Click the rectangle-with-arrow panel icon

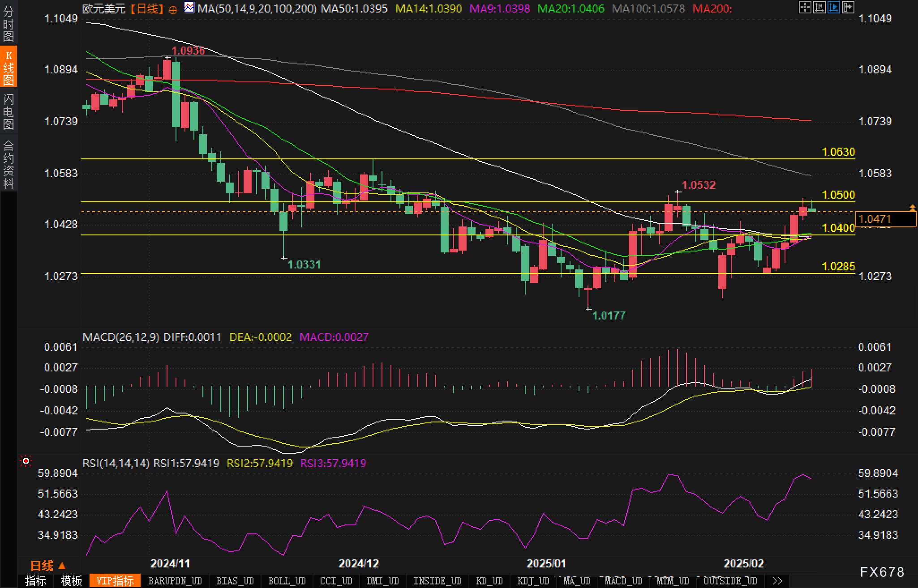pyautogui.click(x=848, y=7)
